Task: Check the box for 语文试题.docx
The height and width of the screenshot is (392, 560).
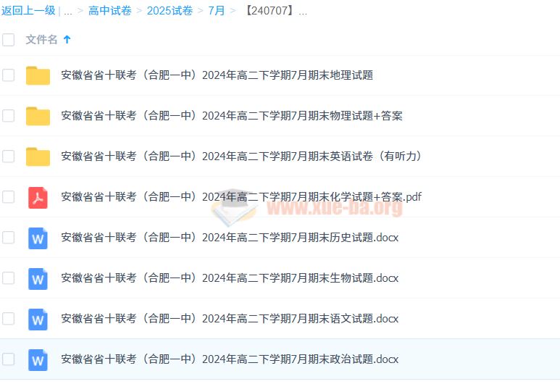Action: (x=8, y=318)
